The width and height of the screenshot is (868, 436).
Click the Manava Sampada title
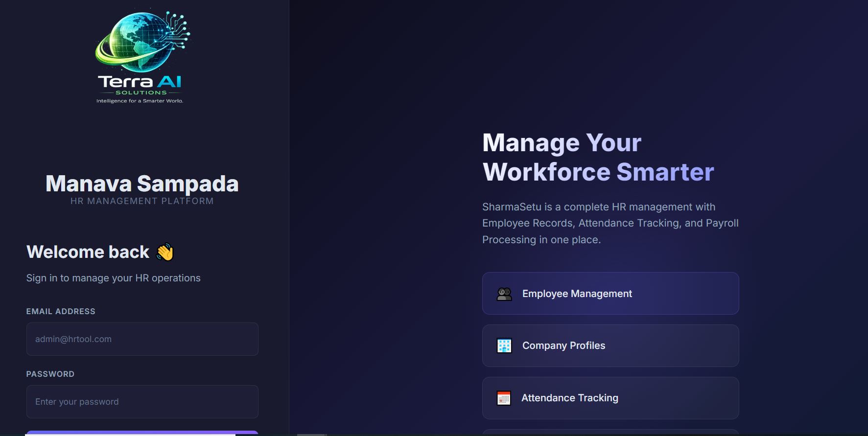click(x=142, y=184)
